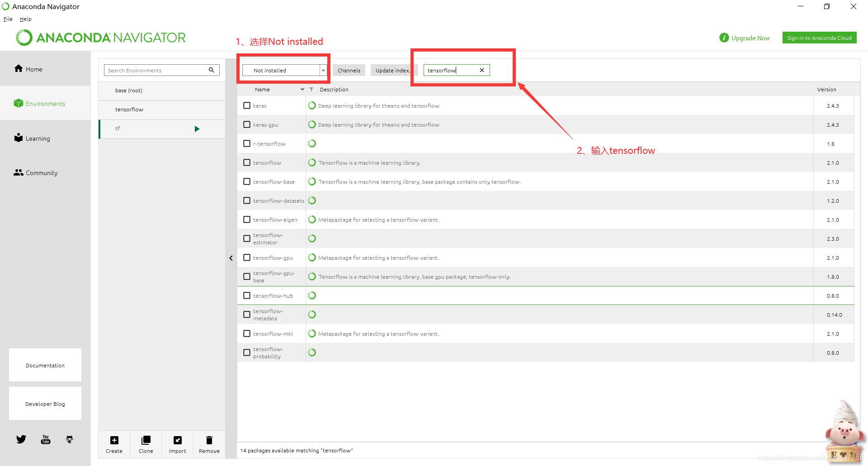Check the tensorflow-base package checkbox

pyautogui.click(x=247, y=181)
